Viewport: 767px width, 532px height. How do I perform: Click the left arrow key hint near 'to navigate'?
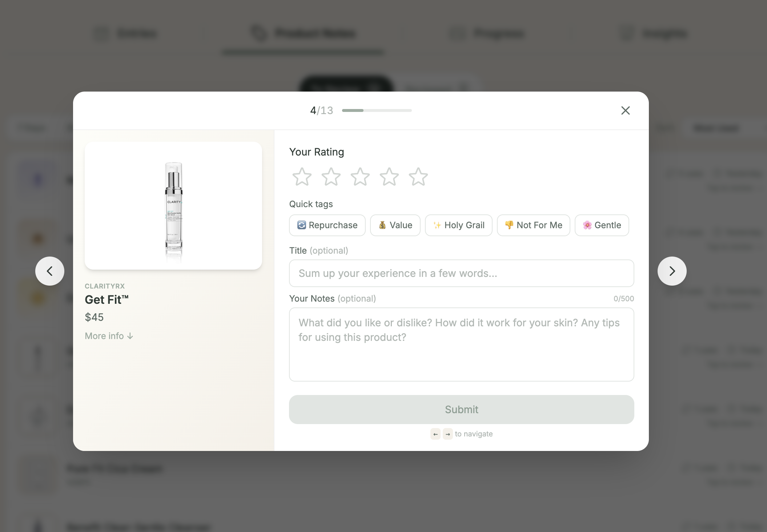point(435,434)
